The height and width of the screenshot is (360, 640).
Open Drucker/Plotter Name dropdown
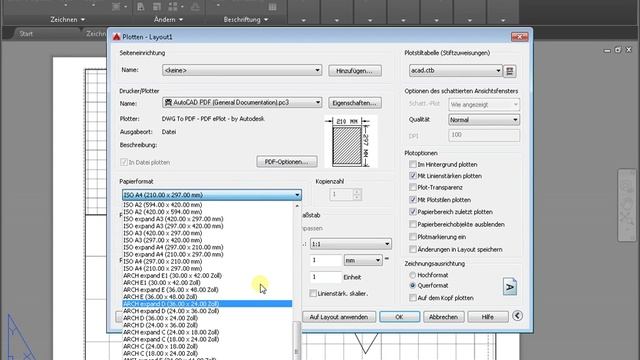pyautogui.click(x=242, y=102)
